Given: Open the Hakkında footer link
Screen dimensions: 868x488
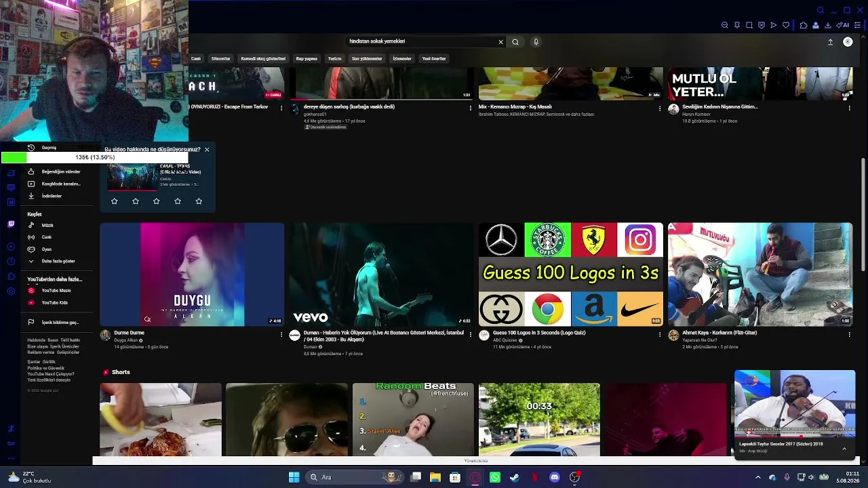Looking at the screenshot, I should click(x=37, y=340).
